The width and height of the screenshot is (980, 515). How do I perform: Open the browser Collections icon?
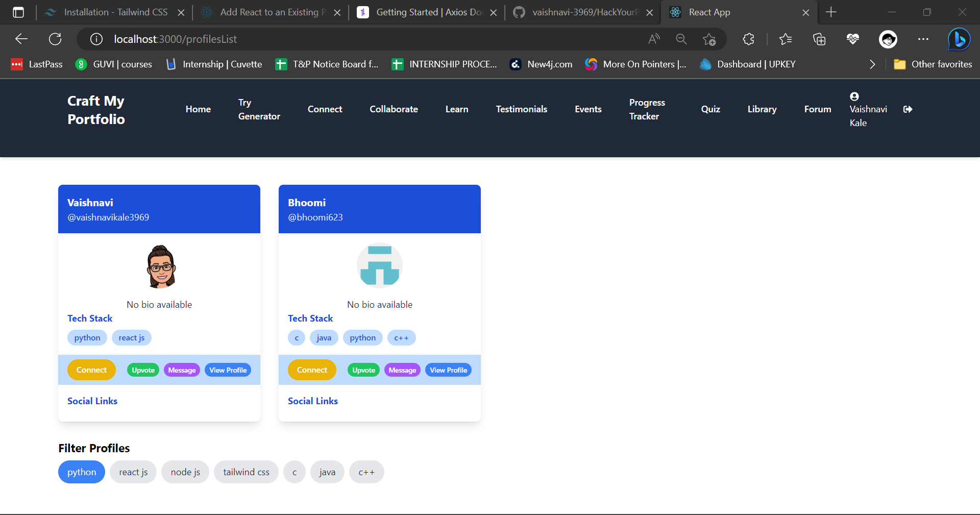(x=819, y=39)
